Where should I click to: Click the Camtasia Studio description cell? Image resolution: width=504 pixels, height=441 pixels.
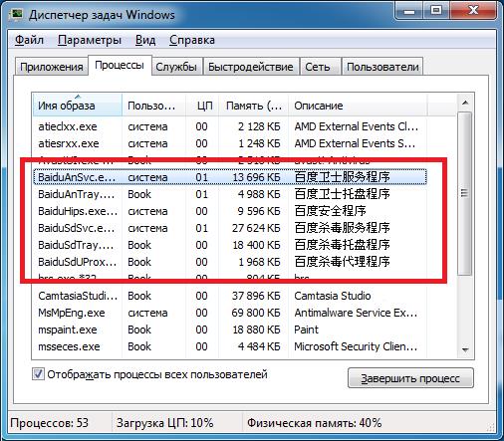(333, 296)
